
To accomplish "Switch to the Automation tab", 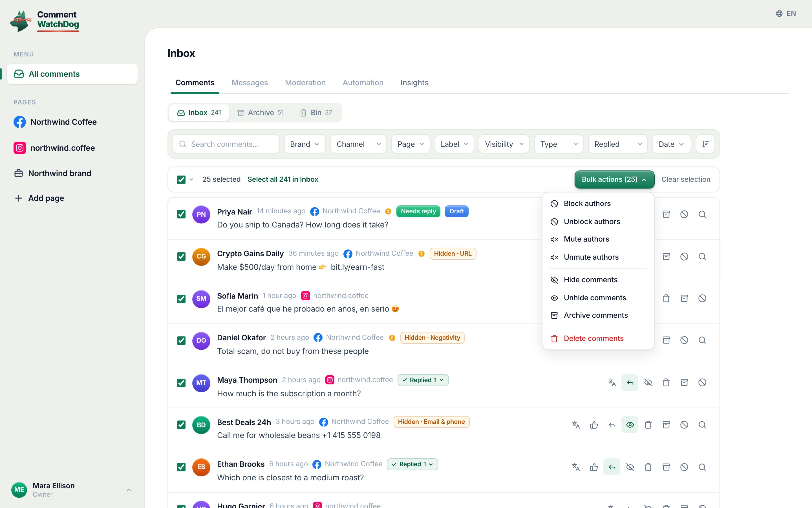I will pyautogui.click(x=363, y=83).
